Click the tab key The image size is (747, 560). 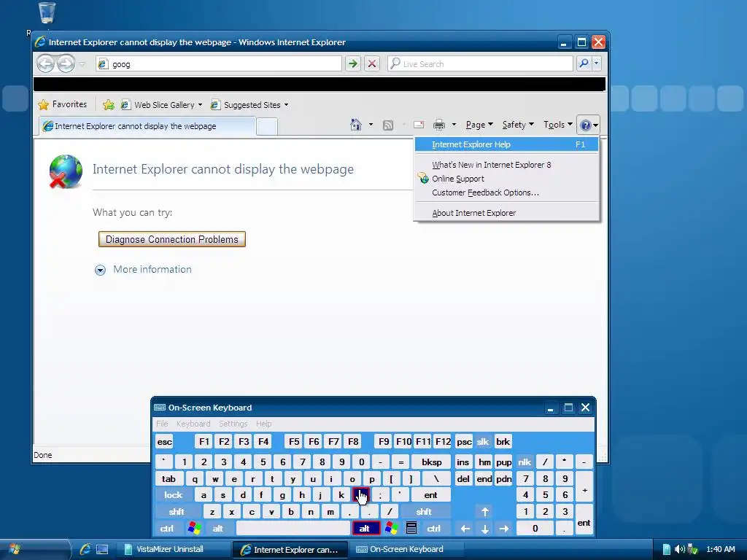[169, 479]
